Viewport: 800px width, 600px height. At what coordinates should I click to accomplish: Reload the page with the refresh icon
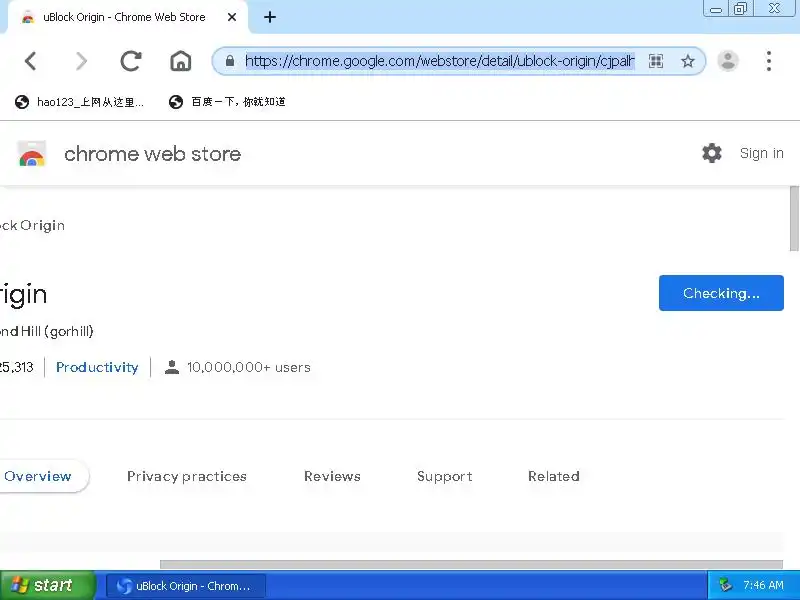(x=131, y=61)
